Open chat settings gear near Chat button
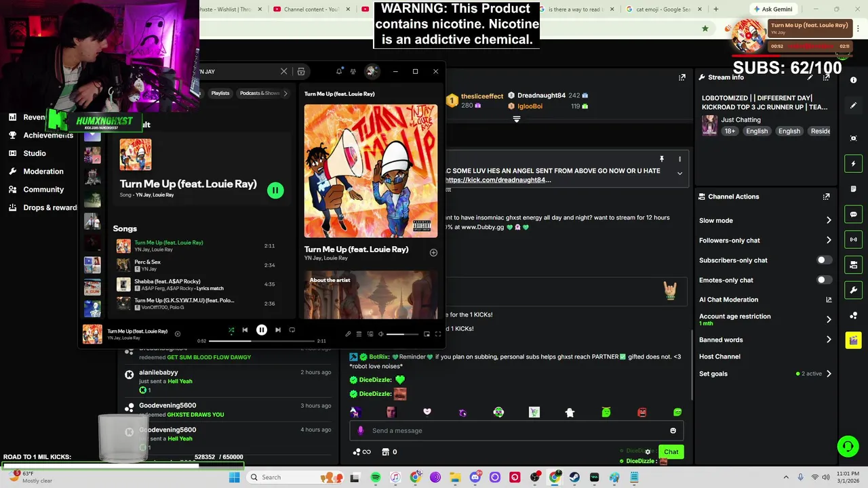The height and width of the screenshot is (488, 868). point(648,452)
